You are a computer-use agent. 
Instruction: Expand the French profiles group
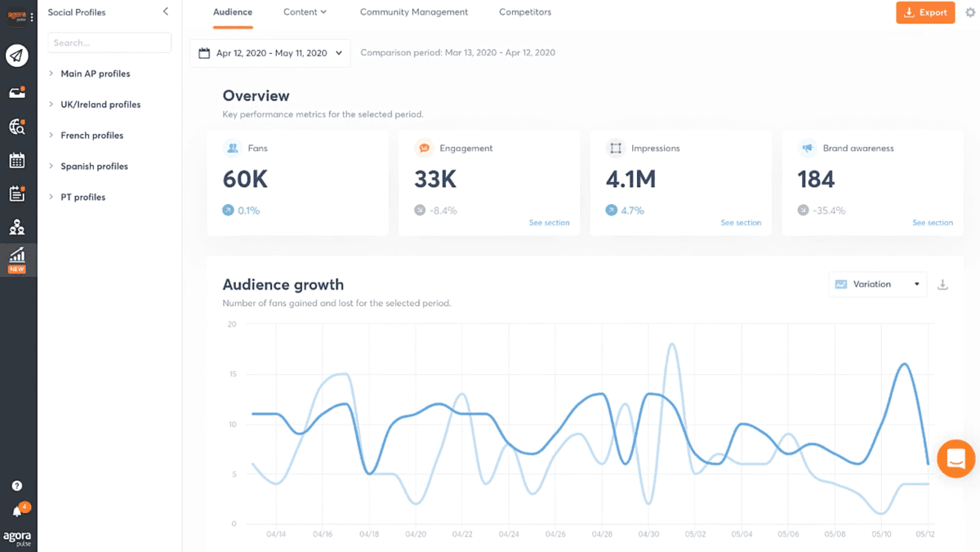(x=91, y=136)
